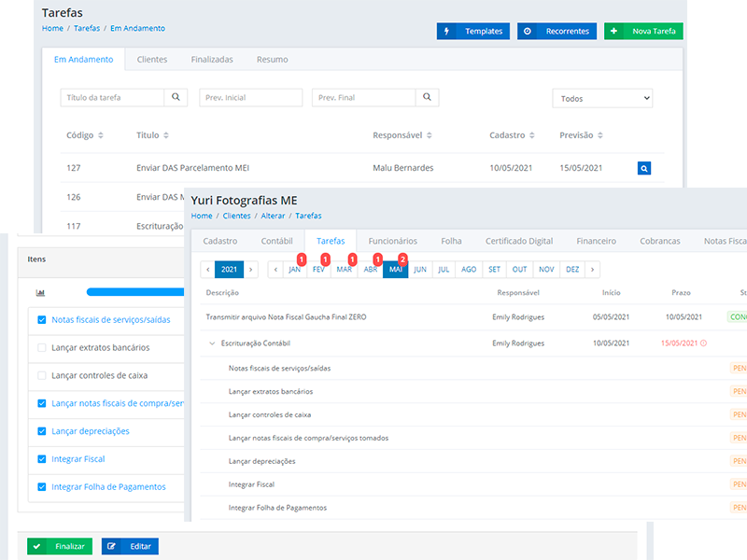Screen dimensions: 747x560
Task: Go to next year arrow after 2021
Action: pos(250,270)
